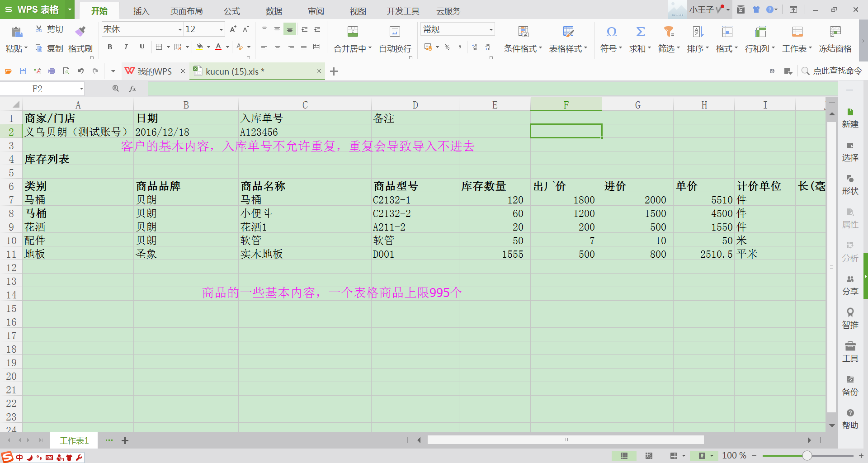Click the Cut scissors button
Screen dimensions: 868x463
coord(49,29)
